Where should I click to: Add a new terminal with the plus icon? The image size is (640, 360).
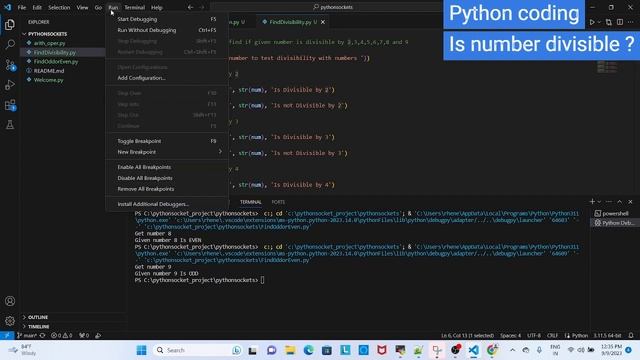(592, 202)
